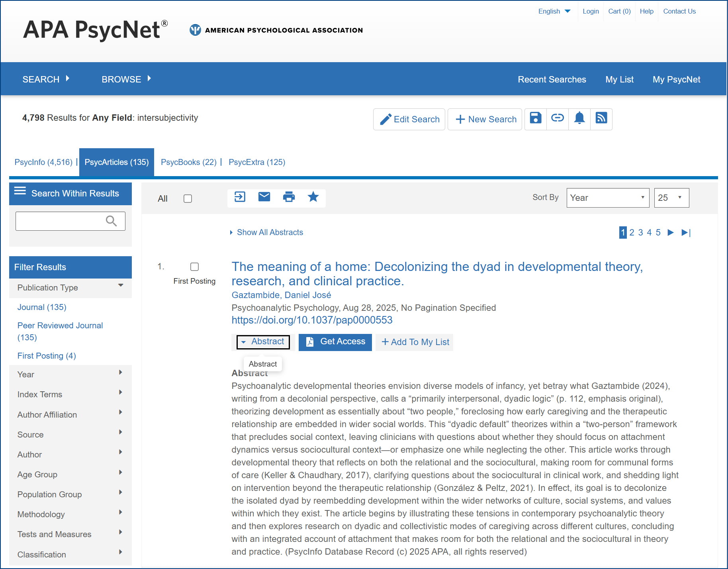The width and height of the screenshot is (728, 569).
Task: Switch to the PsycBooks (22) tab
Action: coord(189,162)
